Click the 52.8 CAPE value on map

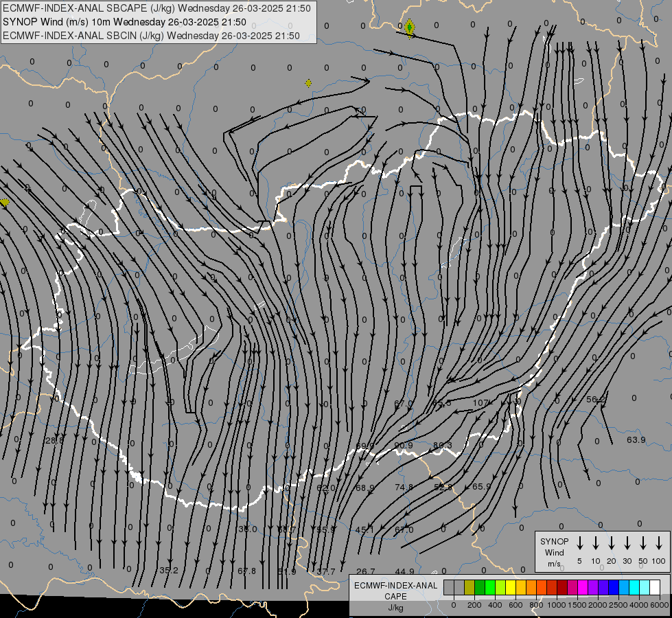[x=443, y=488]
